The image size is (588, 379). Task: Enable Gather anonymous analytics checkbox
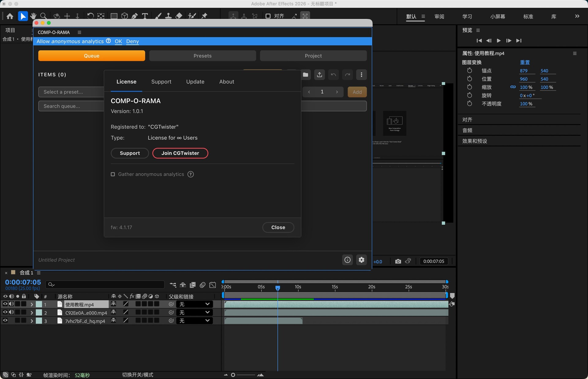pos(113,174)
